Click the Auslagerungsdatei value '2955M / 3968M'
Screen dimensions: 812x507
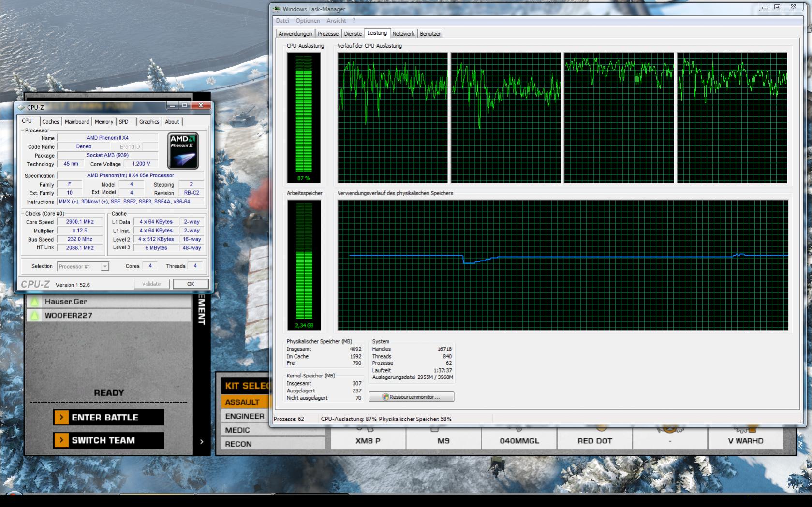(435, 377)
